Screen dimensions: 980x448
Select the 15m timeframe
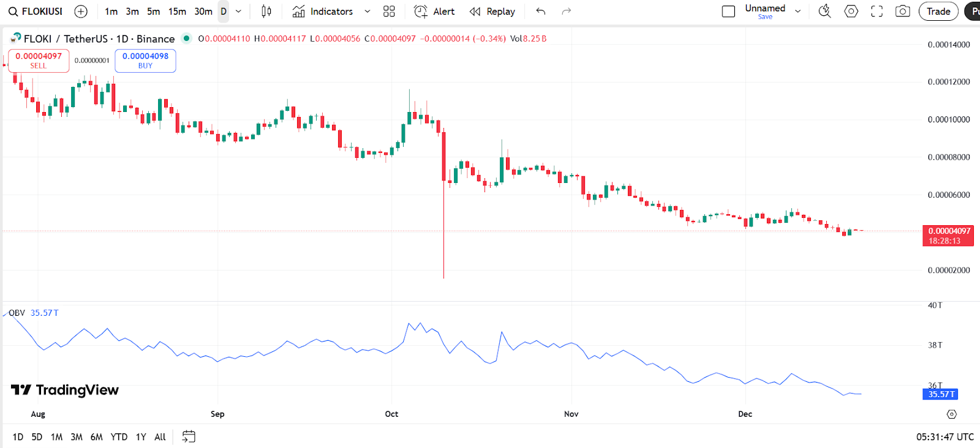177,12
